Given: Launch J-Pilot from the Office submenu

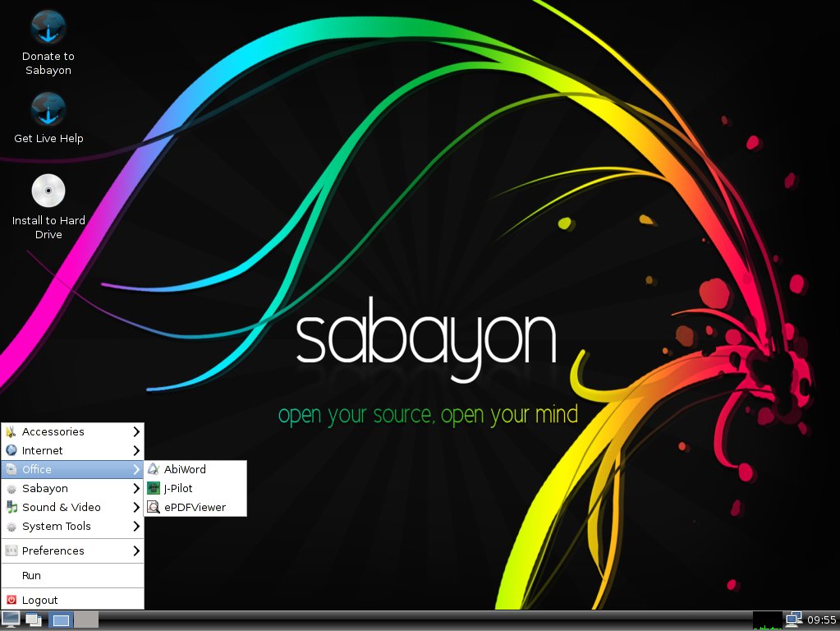Looking at the screenshot, I should (x=195, y=488).
